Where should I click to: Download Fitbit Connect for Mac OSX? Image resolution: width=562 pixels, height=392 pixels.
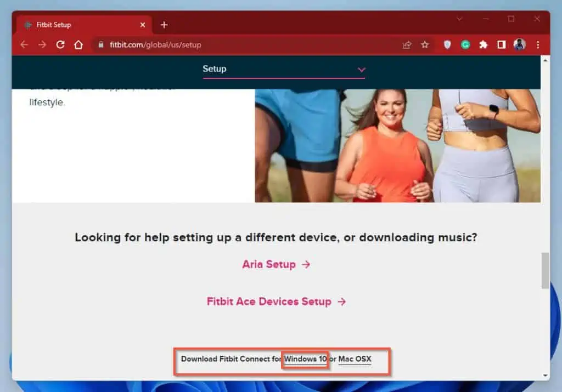coord(355,359)
